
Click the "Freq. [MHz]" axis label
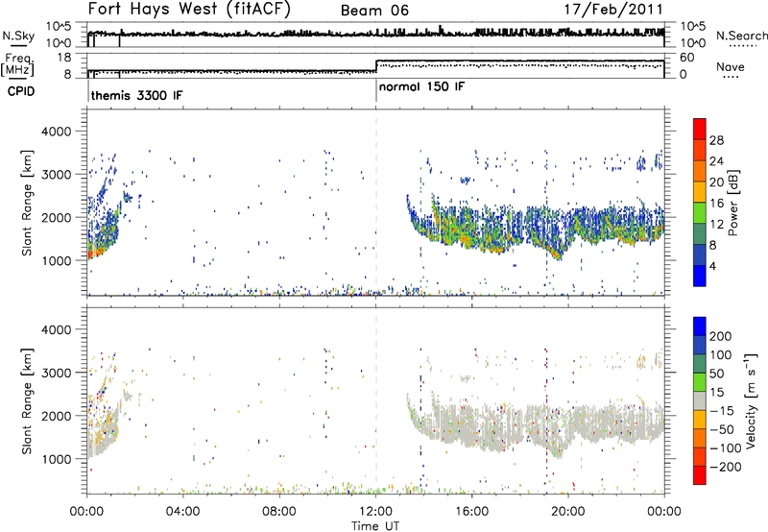(x=18, y=65)
